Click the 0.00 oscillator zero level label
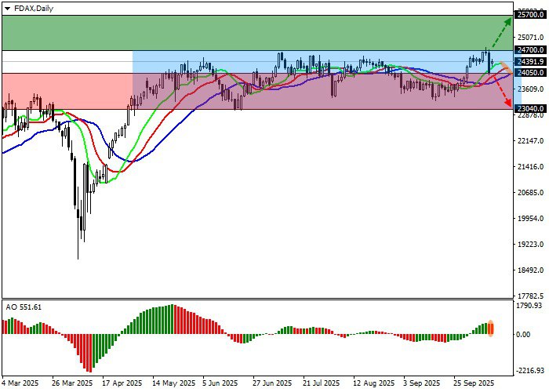The width and height of the screenshot is (549, 392). [523, 335]
